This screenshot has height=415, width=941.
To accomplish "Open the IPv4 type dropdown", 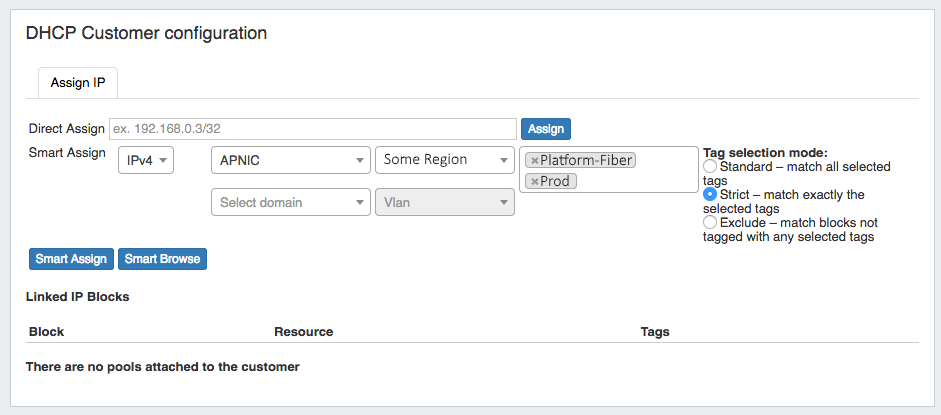I will point(146,160).
